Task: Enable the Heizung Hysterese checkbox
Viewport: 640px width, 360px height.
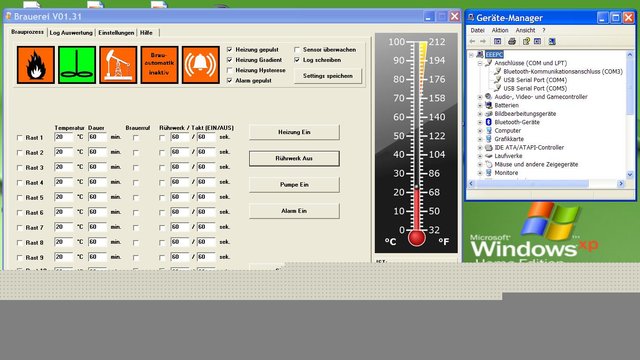Action: [229, 70]
